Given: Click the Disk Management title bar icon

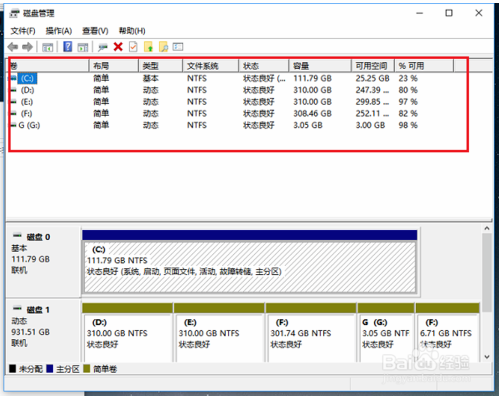Looking at the screenshot, I should (14, 13).
